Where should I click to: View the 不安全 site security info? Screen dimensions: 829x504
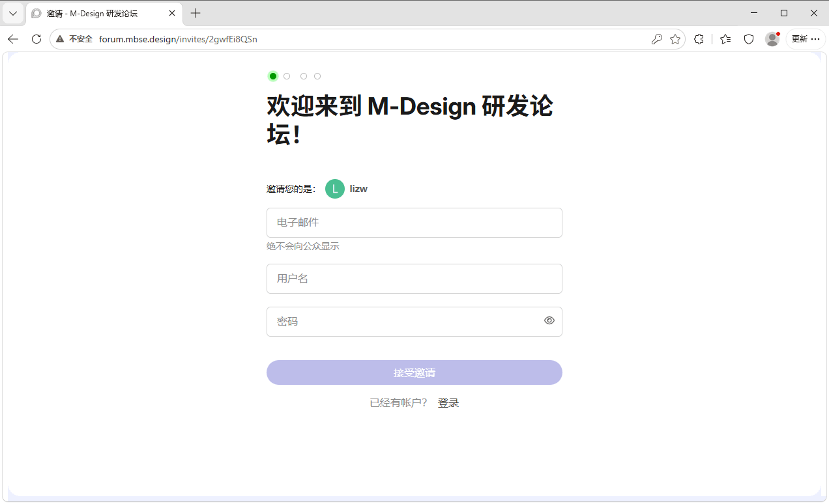[74, 39]
